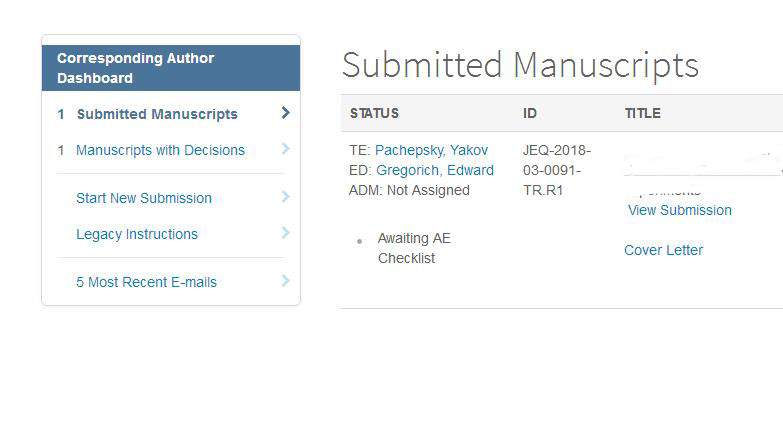Open the Cover Letter link
This screenshot has height=438, width=783.
click(x=663, y=250)
